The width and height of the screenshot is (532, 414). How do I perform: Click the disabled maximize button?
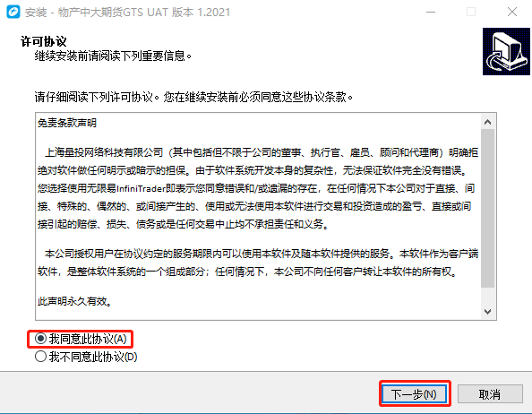(471, 13)
